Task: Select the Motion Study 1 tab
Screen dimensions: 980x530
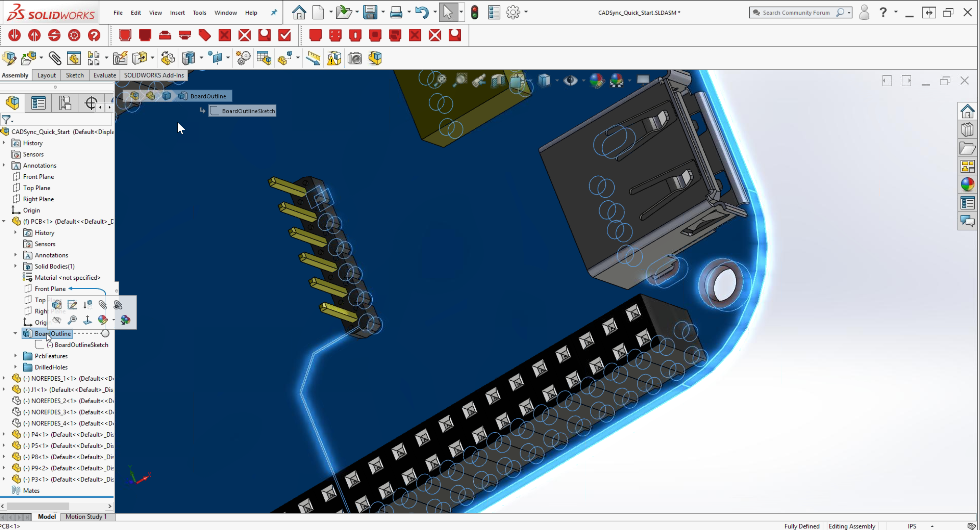Action: click(x=86, y=517)
